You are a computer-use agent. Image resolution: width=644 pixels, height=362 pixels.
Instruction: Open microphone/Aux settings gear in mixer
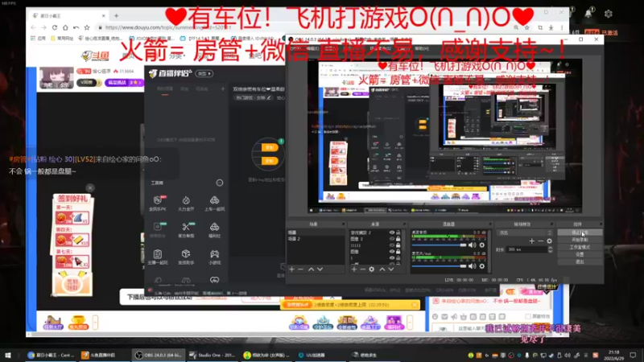click(x=482, y=266)
